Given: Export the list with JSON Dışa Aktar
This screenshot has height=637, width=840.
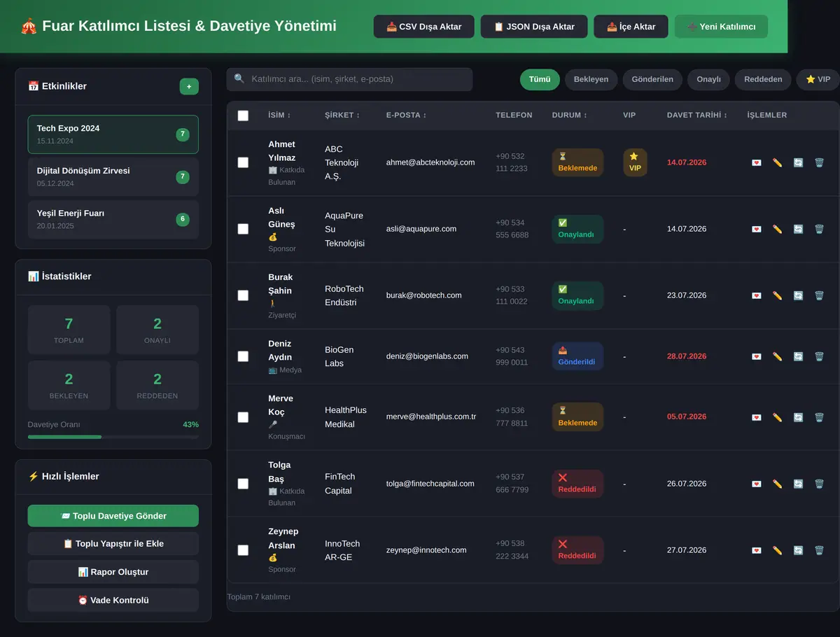Looking at the screenshot, I should tap(534, 27).
